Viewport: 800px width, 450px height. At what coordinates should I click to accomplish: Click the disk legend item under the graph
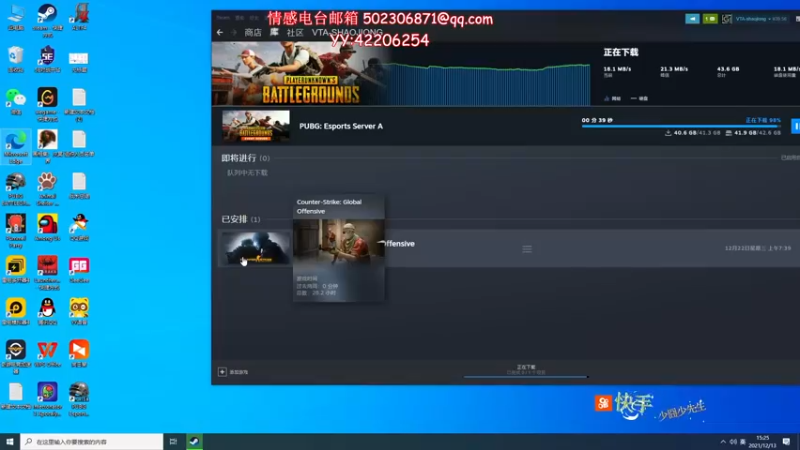(x=639, y=98)
